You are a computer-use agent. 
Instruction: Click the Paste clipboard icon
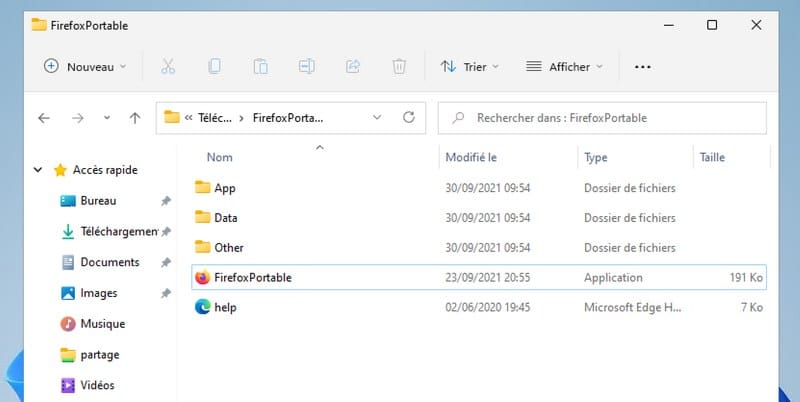(x=260, y=67)
